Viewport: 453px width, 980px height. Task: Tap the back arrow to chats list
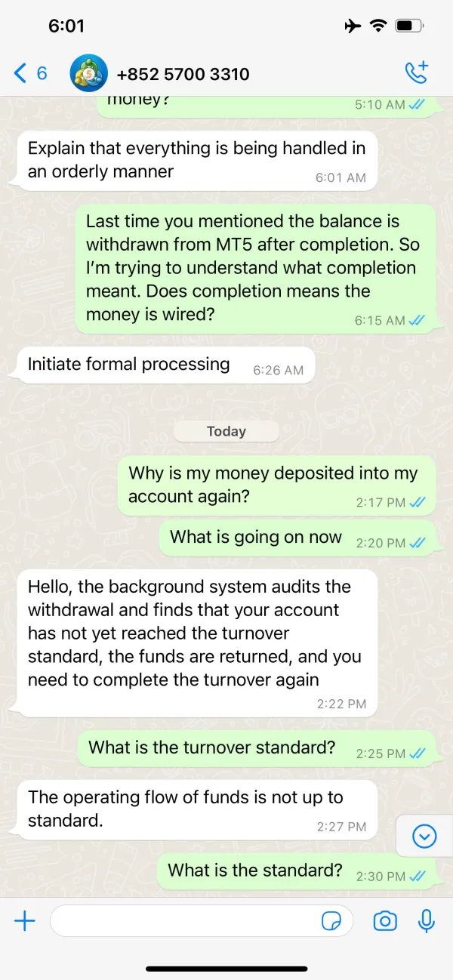click(x=20, y=73)
